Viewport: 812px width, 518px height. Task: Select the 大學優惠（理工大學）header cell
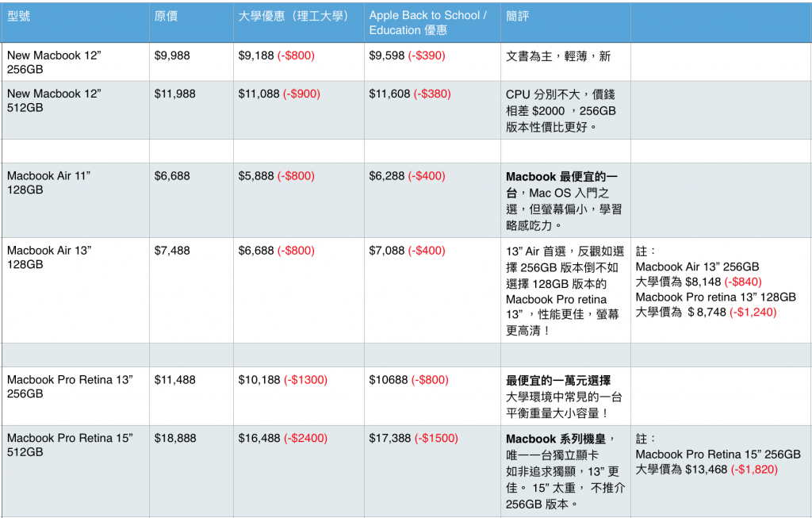[x=293, y=16]
